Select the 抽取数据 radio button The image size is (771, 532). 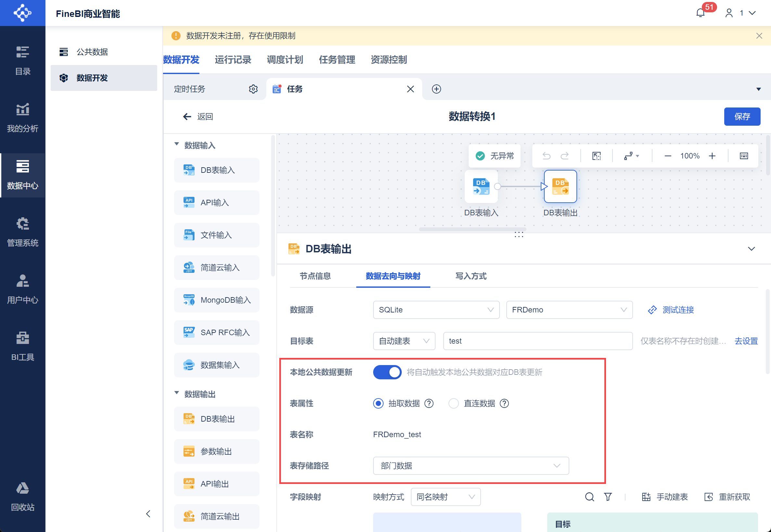[378, 404]
